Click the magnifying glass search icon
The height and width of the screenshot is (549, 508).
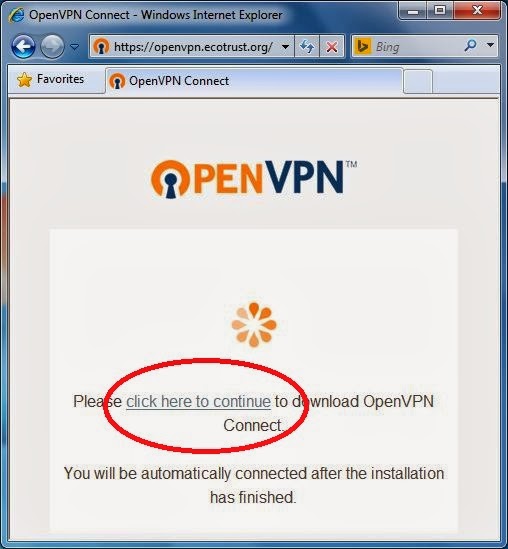(470, 46)
